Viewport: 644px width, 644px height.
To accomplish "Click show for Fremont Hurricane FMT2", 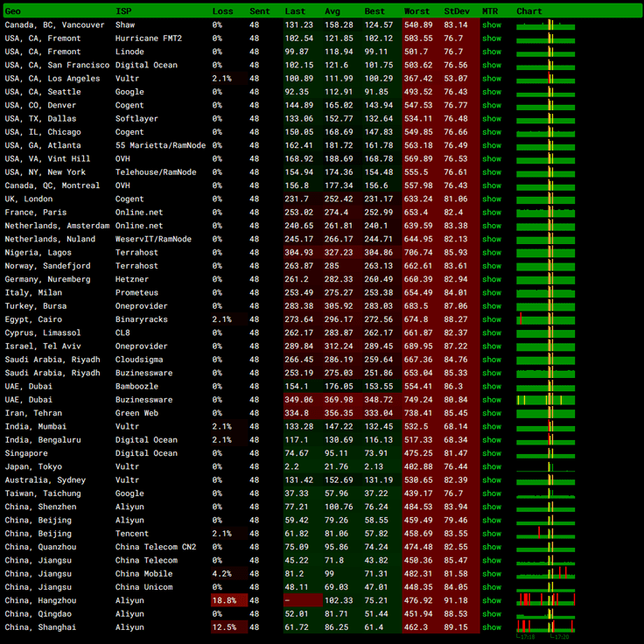I will pyautogui.click(x=492, y=38).
